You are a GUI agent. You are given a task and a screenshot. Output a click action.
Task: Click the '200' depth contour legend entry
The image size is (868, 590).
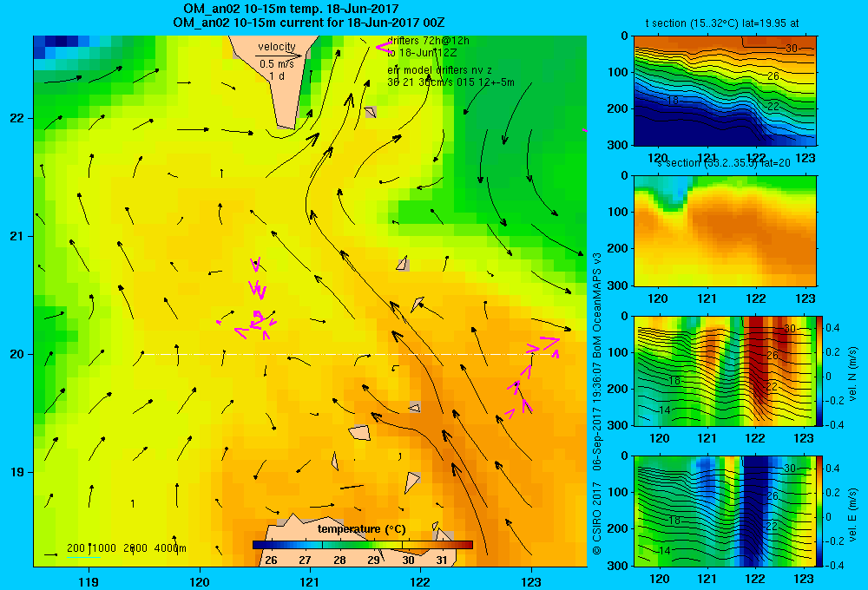click(76, 548)
